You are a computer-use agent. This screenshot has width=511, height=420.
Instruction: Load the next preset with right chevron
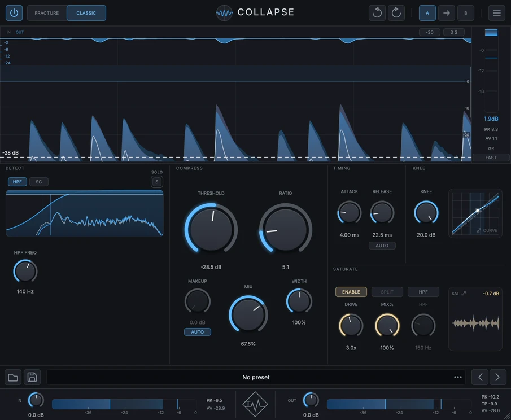click(x=497, y=377)
